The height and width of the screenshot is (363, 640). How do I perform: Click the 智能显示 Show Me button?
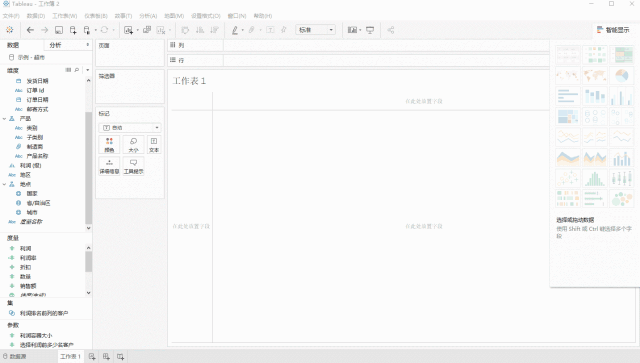point(613,30)
